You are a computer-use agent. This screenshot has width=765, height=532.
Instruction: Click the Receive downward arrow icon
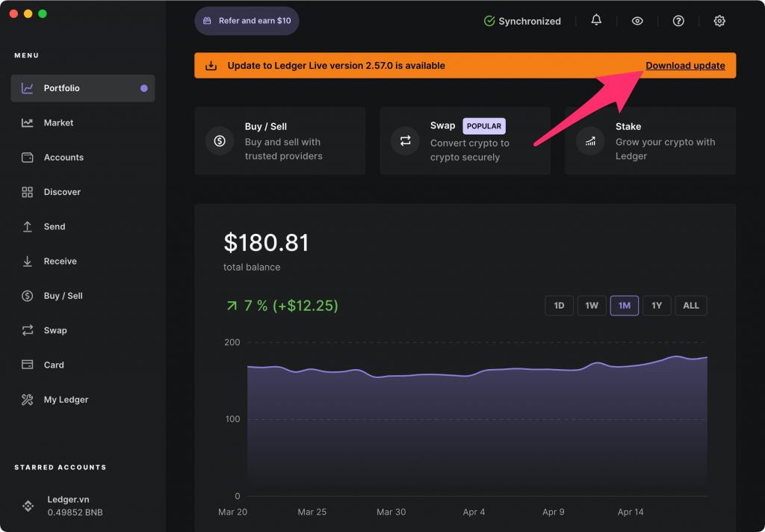(28, 261)
